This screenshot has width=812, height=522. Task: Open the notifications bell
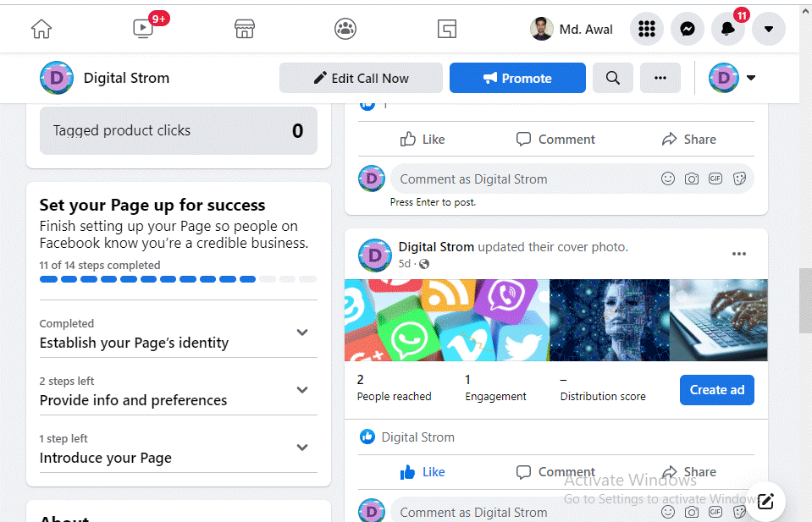(x=727, y=29)
